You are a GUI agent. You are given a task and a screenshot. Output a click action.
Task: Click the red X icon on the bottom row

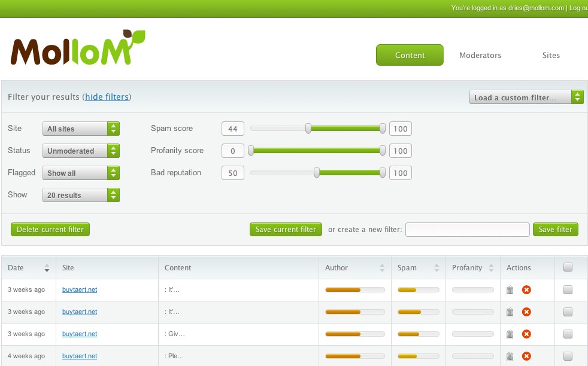click(525, 356)
